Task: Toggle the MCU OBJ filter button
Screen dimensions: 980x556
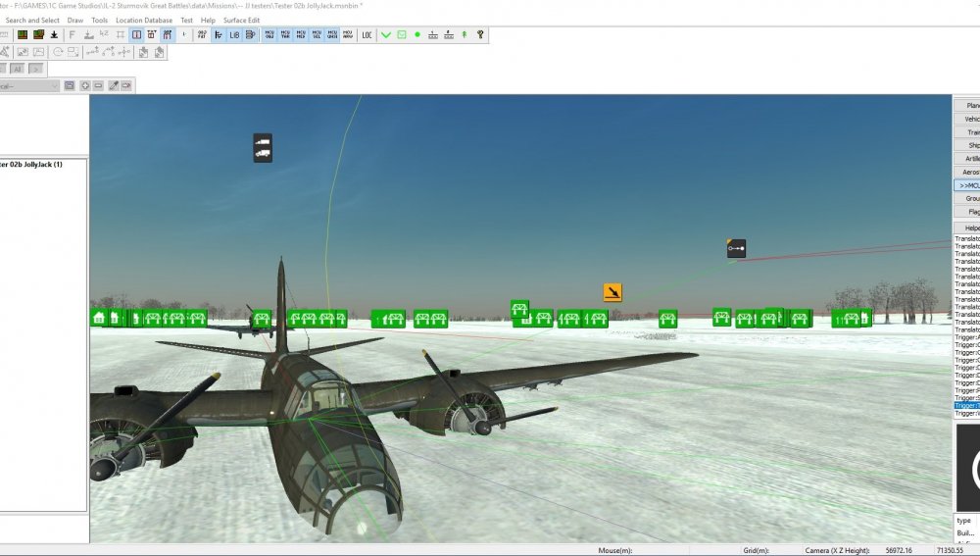Action: click(x=269, y=35)
